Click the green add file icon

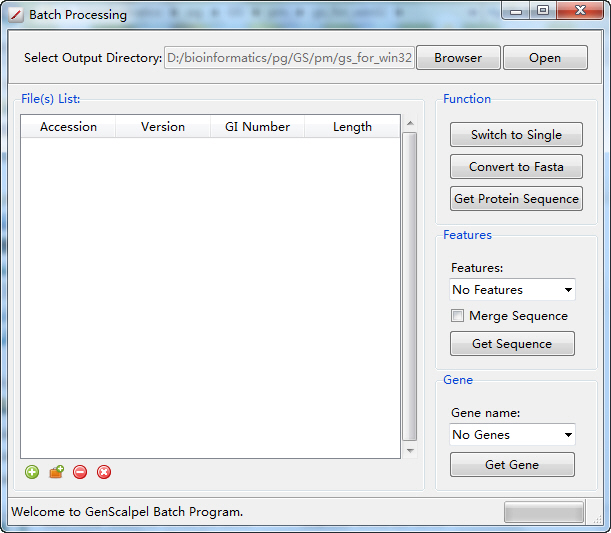pyautogui.click(x=32, y=472)
